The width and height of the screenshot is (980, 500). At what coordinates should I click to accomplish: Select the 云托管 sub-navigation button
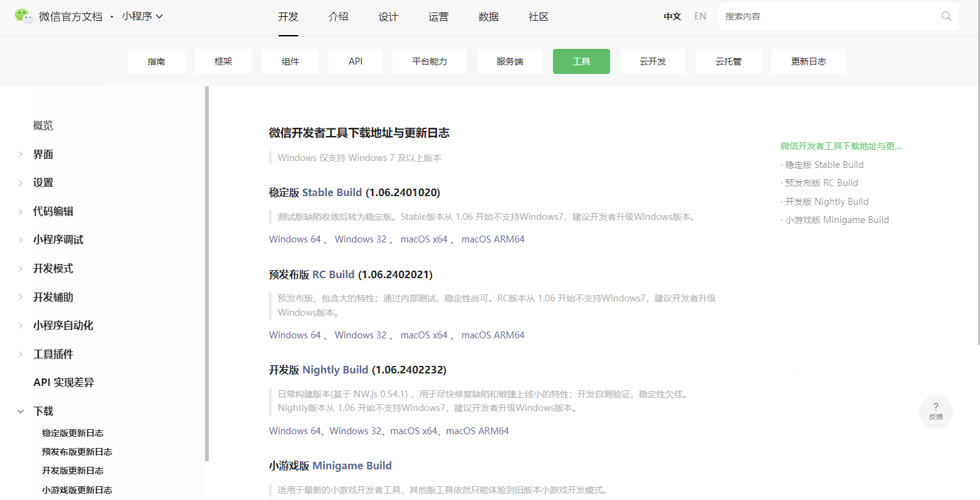(729, 61)
